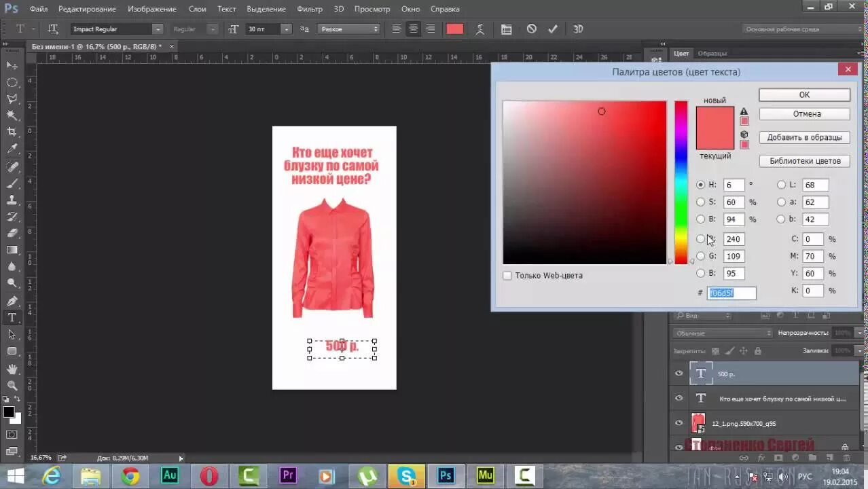868x489 pixels.
Task: Select the Move tool
Action: click(12, 65)
